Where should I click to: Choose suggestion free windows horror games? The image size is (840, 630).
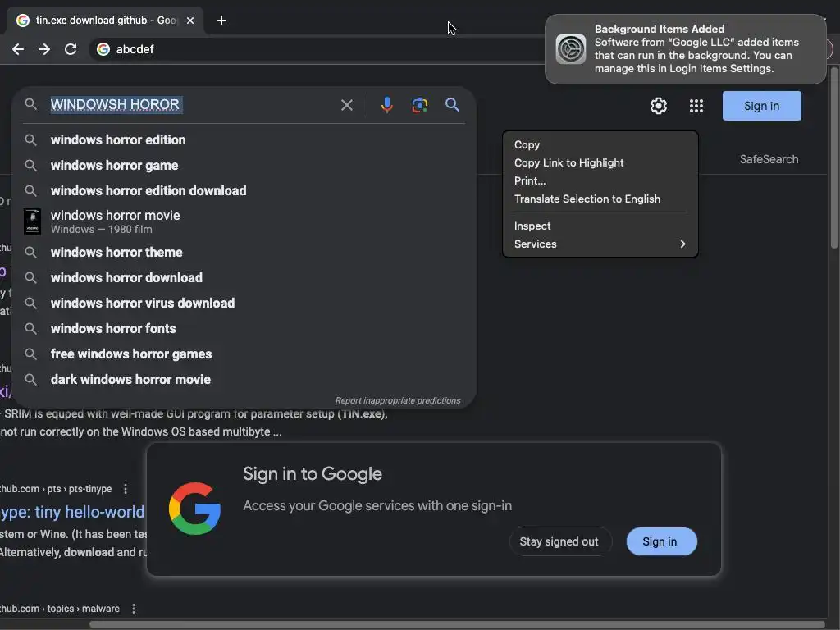pos(244,354)
